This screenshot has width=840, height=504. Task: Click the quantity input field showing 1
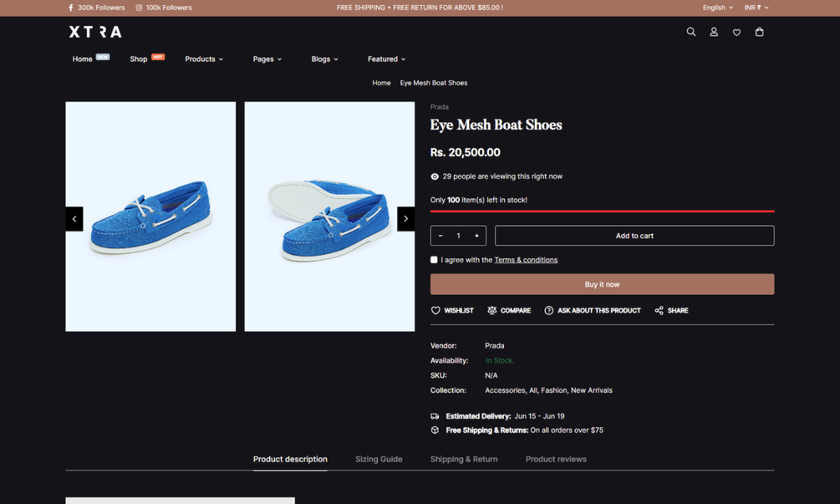(x=459, y=236)
